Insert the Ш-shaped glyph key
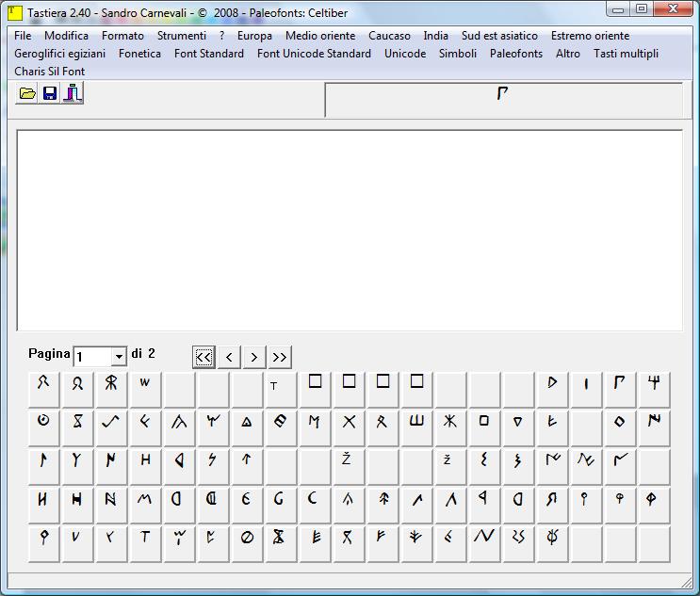 416,428
